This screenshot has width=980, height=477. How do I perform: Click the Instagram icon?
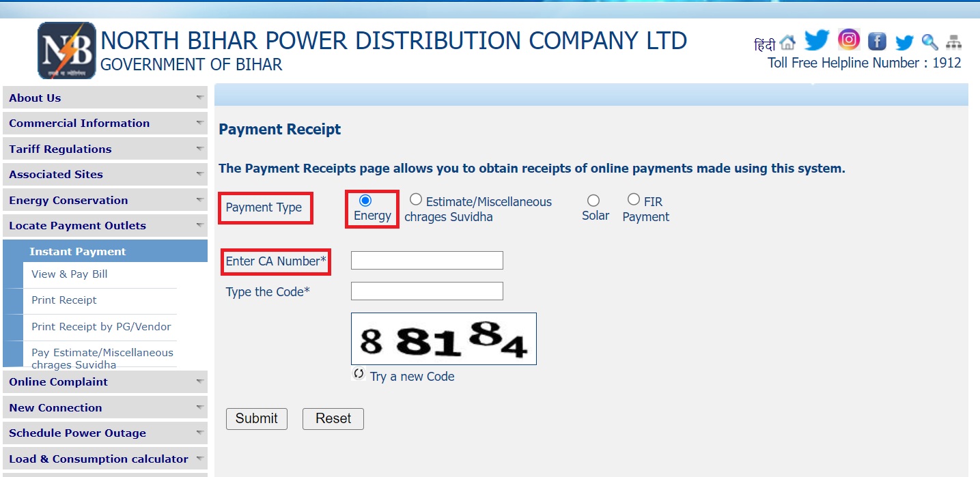tap(848, 40)
